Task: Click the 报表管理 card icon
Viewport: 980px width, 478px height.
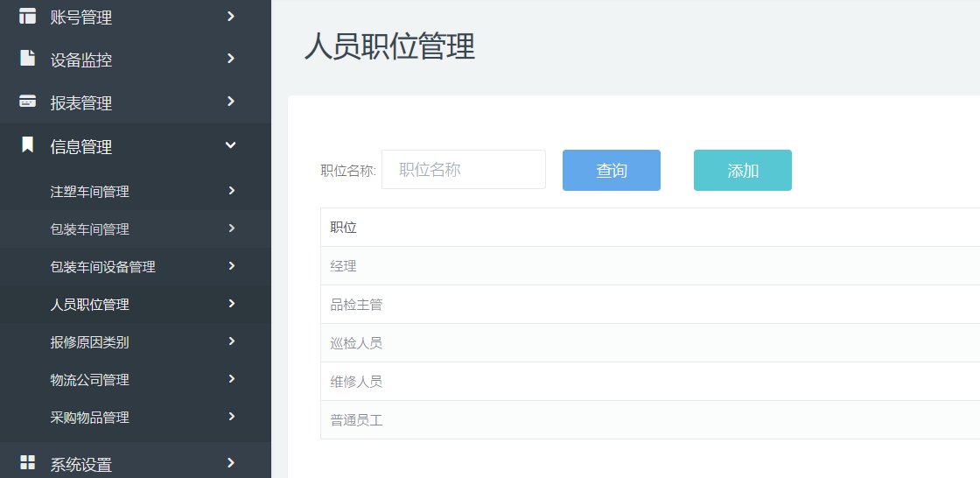Action: [x=28, y=102]
